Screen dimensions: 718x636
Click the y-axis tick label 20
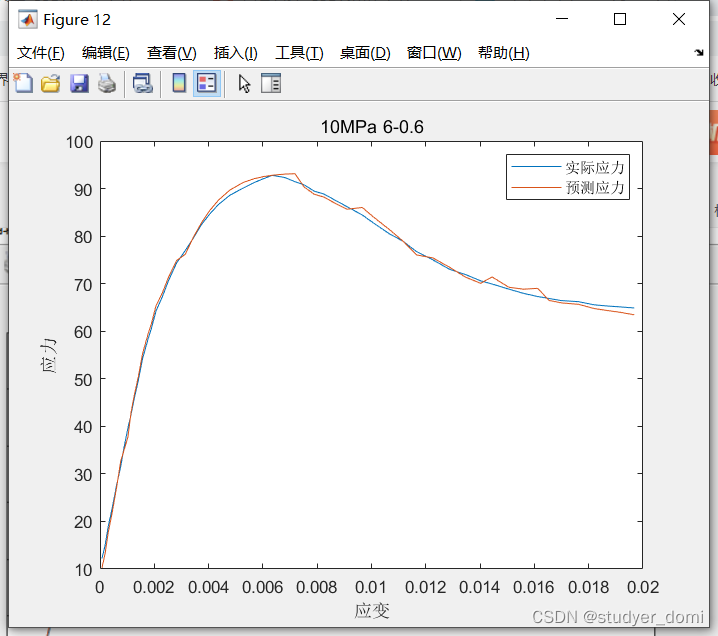pos(83,522)
